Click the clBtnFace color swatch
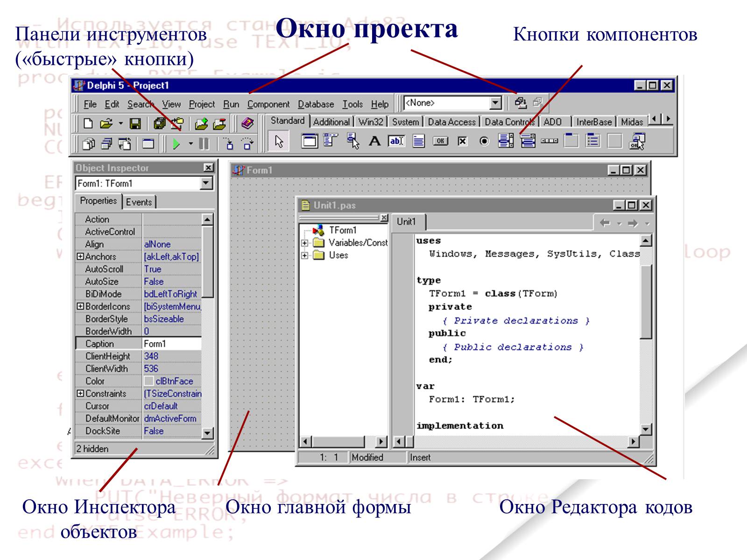The height and width of the screenshot is (560, 747). tap(149, 381)
